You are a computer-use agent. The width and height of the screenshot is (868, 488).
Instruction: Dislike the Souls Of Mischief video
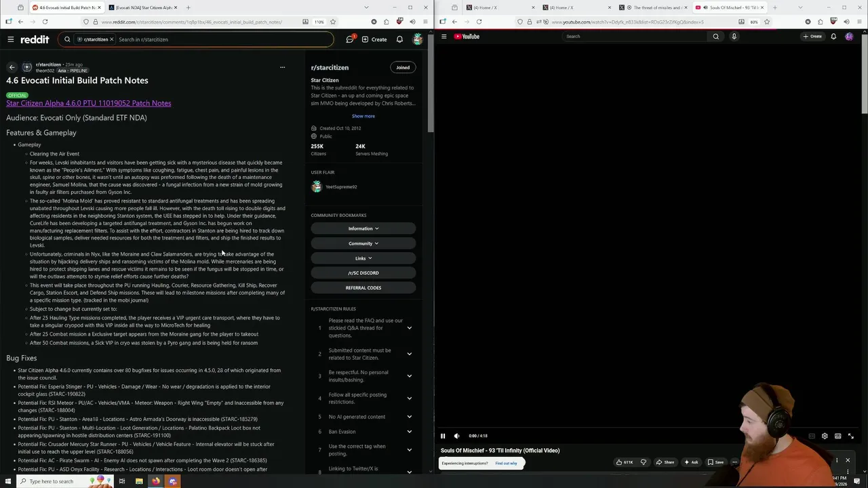644,462
